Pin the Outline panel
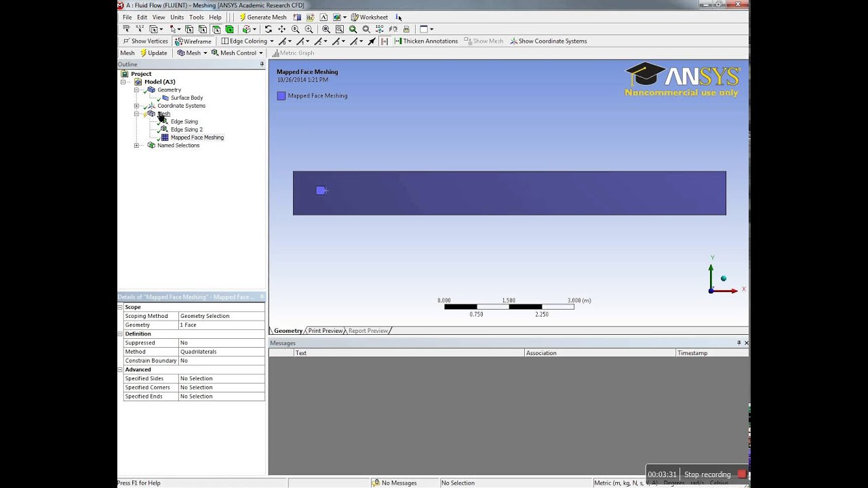The height and width of the screenshot is (488, 868). [262, 64]
